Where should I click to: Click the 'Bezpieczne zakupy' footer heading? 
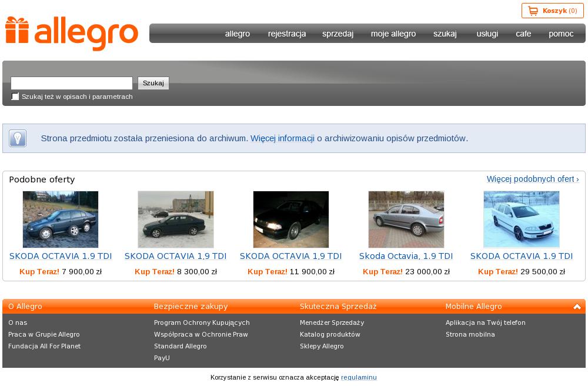tap(191, 307)
